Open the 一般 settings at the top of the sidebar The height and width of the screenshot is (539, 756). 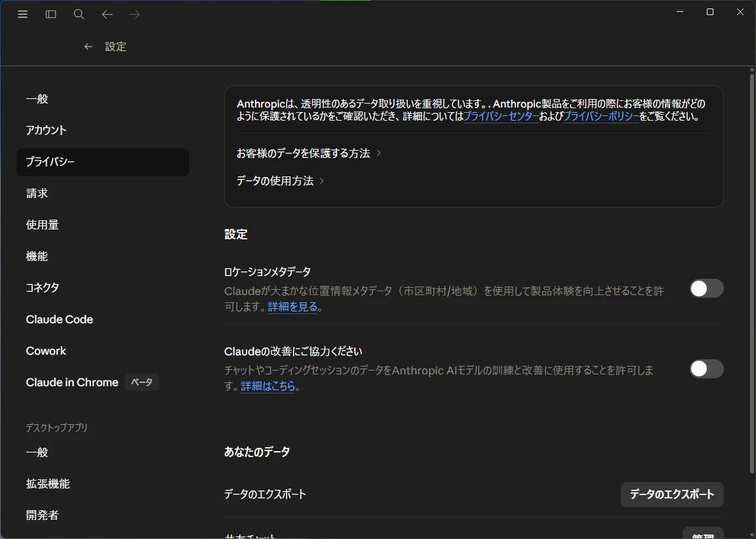point(103,99)
